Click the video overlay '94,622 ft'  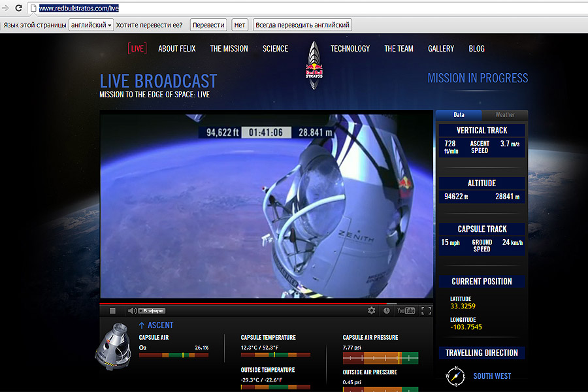click(222, 133)
